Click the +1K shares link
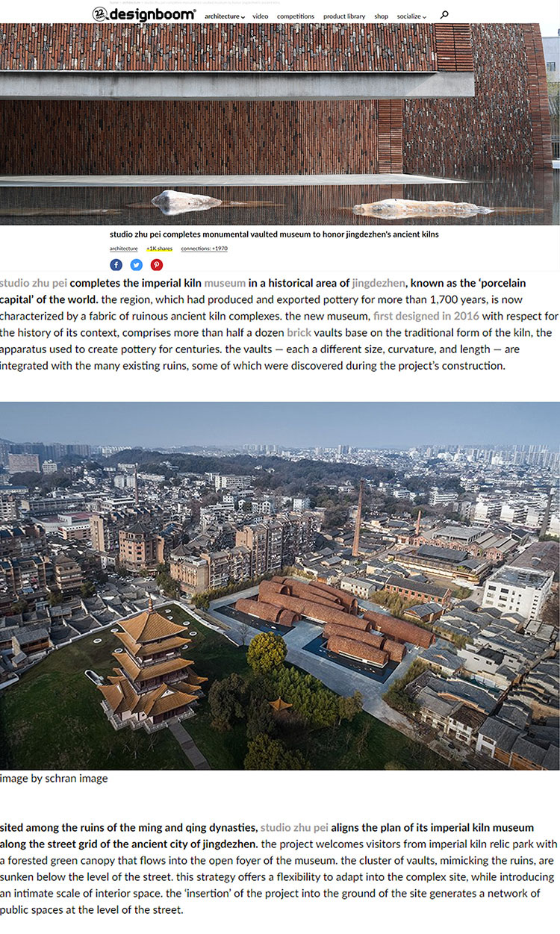The height and width of the screenshot is (934, 560). [x=159, y=249]
